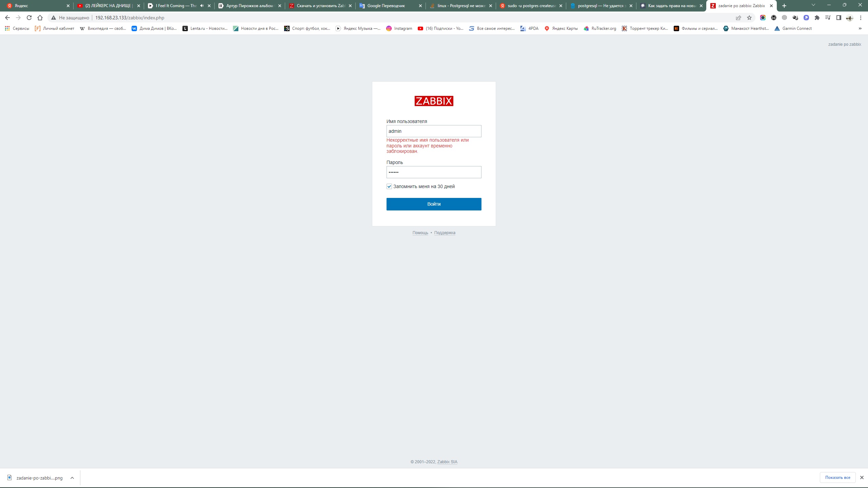Toggle the browser side panel icon

pos(839,18)
